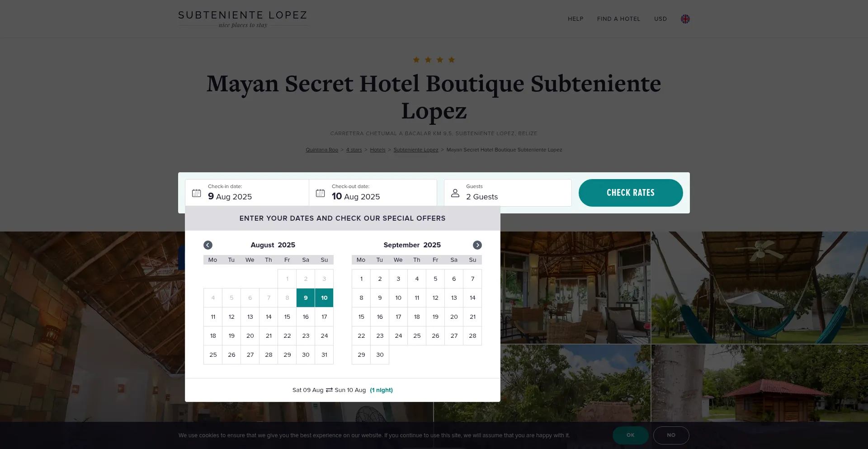
Task: Pick September 24 in calendar
Action: [x=398, y=336]
